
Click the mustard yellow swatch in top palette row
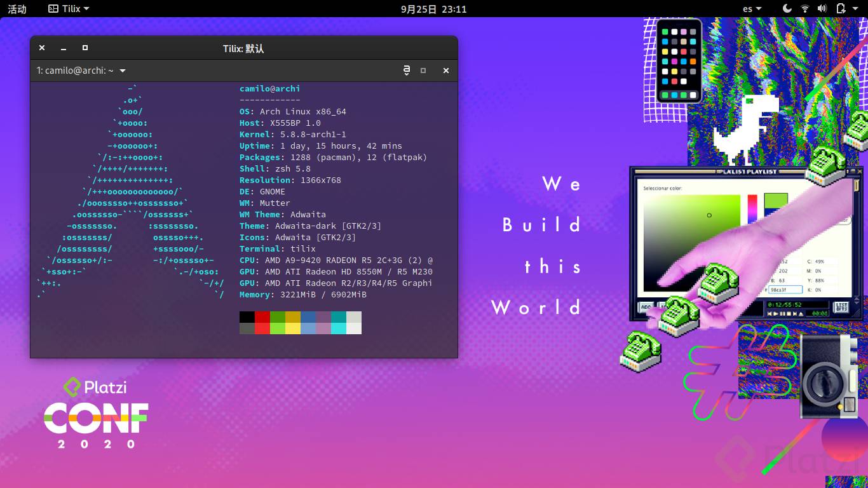pyautogui.click(x=293, y=317)
